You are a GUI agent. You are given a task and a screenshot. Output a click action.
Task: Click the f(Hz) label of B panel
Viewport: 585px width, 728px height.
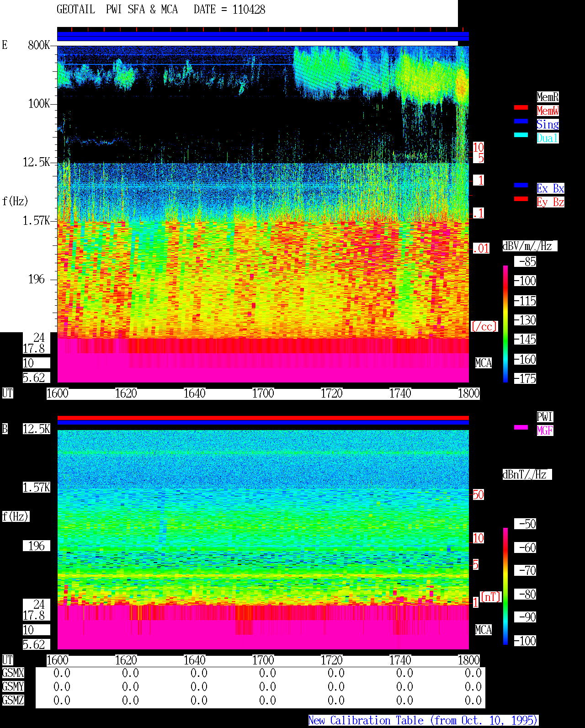(15, 516)
